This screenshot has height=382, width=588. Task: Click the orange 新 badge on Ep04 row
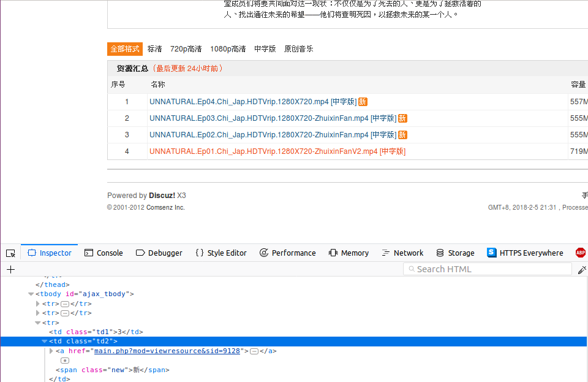(363, 102)
